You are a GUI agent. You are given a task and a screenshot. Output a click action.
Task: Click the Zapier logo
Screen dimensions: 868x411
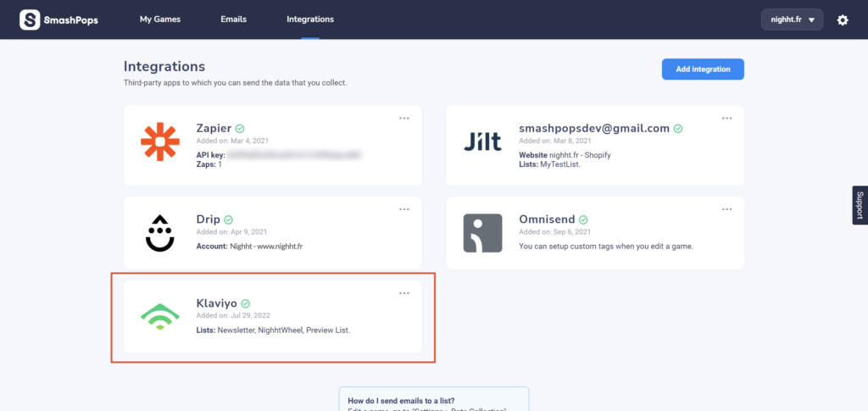pos(160,142)
